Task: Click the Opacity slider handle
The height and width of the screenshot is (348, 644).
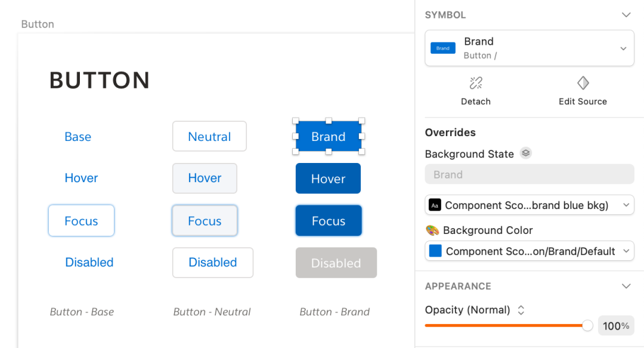Action: [587, 325]
